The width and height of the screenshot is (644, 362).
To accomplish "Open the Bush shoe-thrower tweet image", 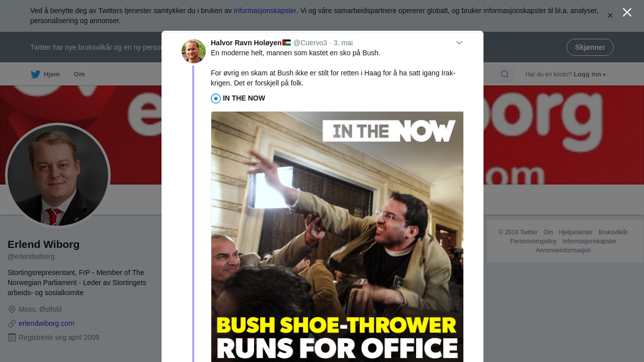I will (337, 236).
